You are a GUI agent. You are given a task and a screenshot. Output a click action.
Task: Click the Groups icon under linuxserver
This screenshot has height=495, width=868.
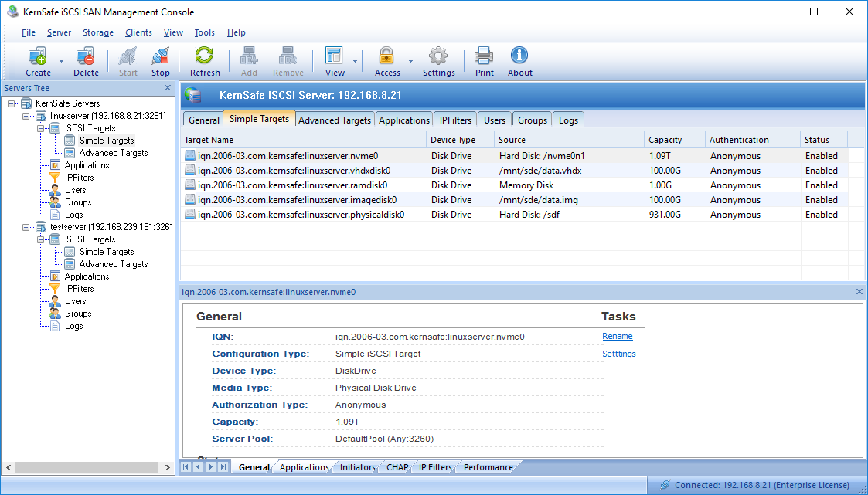(56, 202)
